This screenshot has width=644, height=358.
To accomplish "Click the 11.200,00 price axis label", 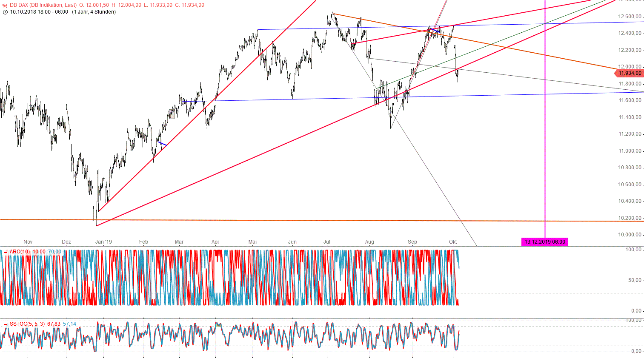I will (x=630, y=134).
